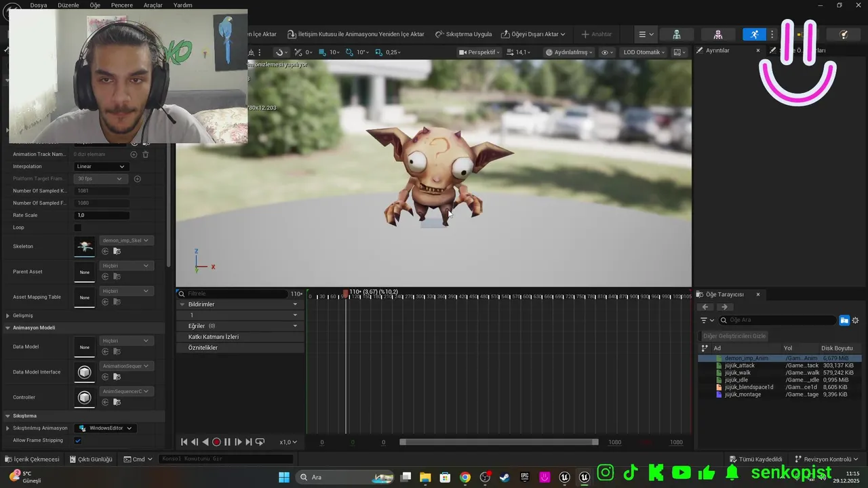Open the LOD Otomatik dropdown
The height and width of the screenshot is (488, 868).
click(644, 52)
